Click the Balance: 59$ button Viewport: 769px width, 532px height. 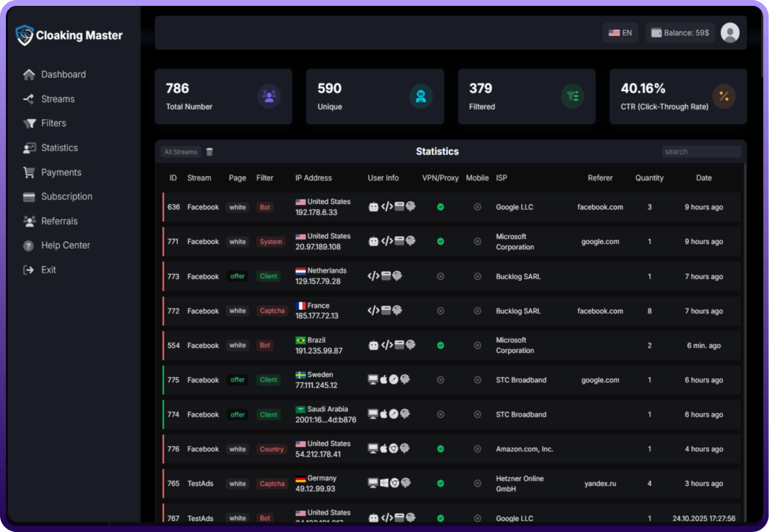(x=680, y=33)
